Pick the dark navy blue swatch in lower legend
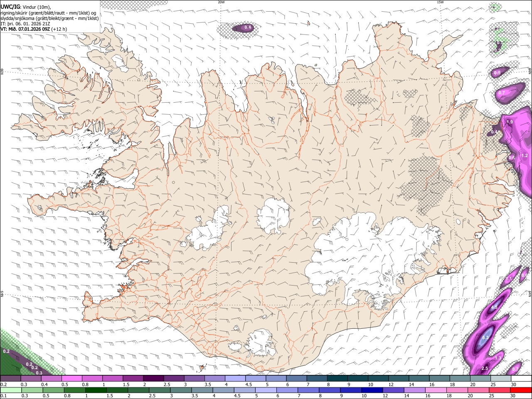Viewport: 532px width, 399px height. (372, 390)
